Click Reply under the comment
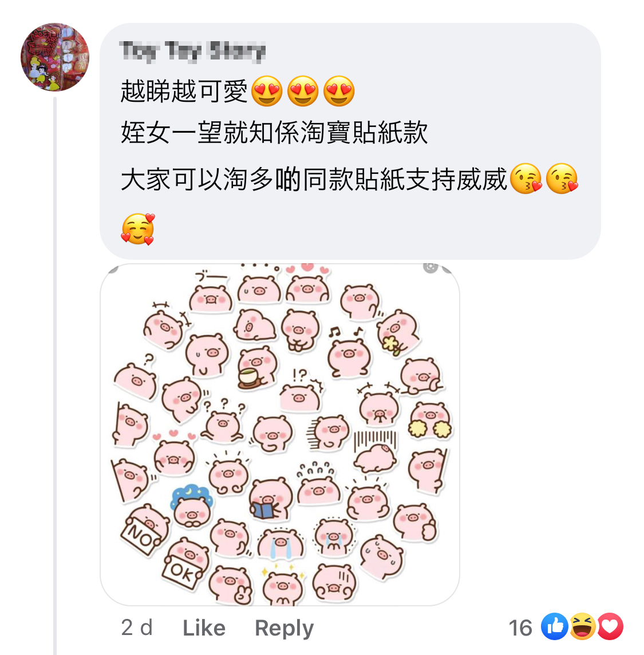Viewport: 644px width, 655px height. [x=284, y=629]
